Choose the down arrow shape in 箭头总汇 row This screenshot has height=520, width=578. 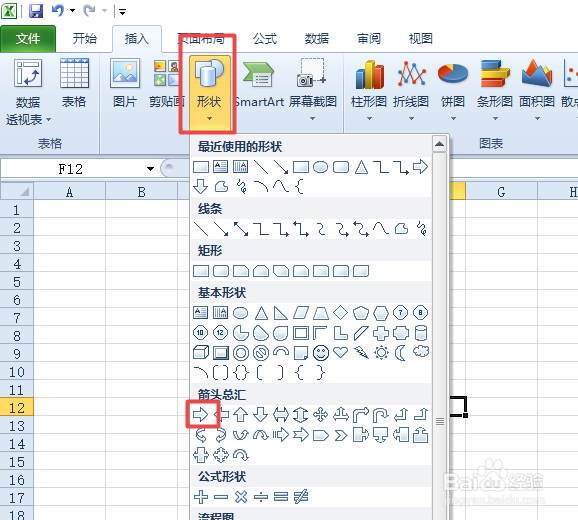coord(261,415)
